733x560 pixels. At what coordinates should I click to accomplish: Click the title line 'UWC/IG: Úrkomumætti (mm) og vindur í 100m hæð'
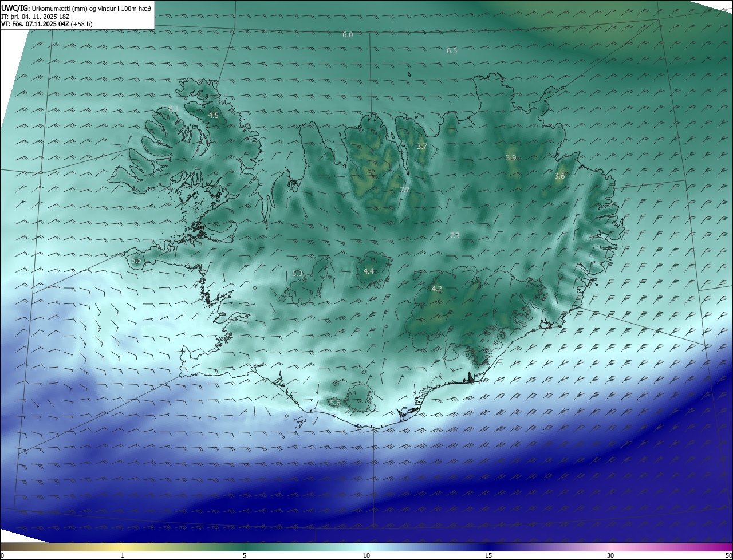pos(76,9)
